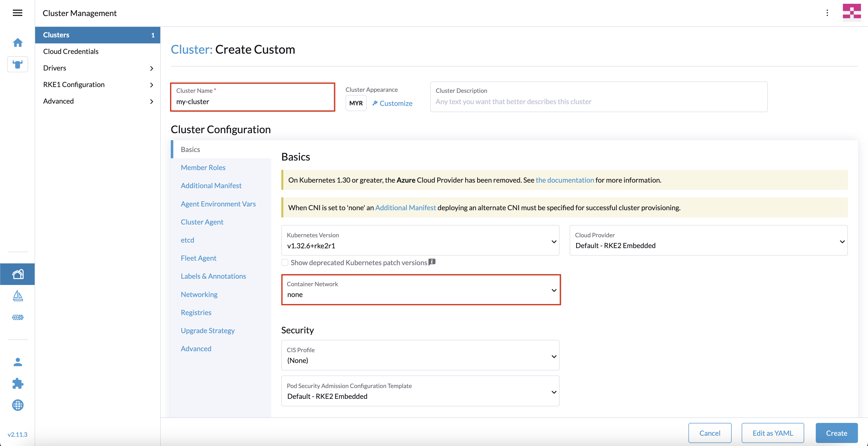Open Extensions puzzle piece icon

(18, 383)
